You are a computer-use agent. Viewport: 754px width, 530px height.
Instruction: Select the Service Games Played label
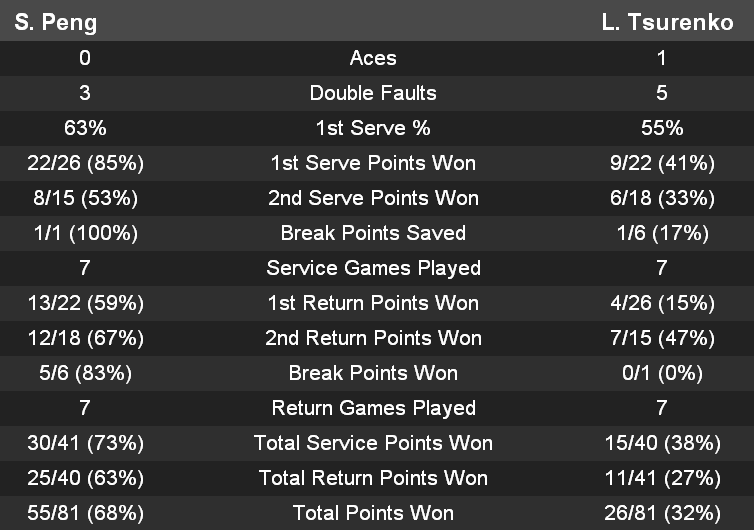coord(373,268)
